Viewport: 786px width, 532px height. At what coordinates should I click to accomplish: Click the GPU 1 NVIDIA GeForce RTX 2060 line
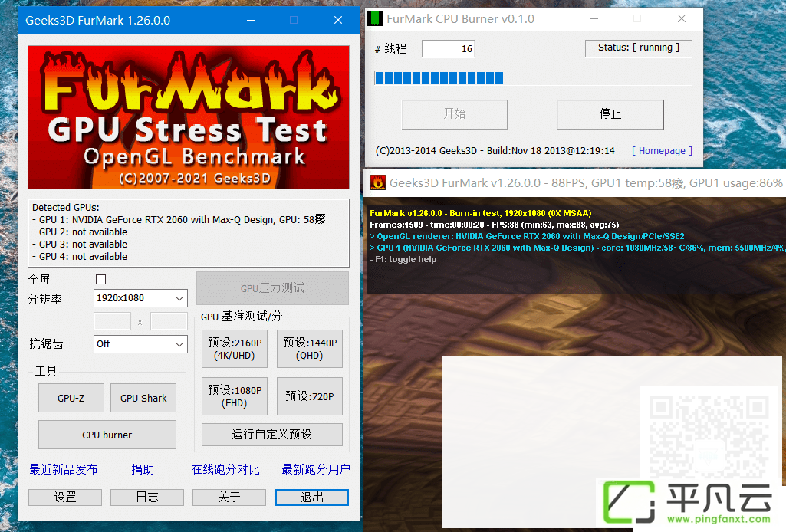coord(179,219)
